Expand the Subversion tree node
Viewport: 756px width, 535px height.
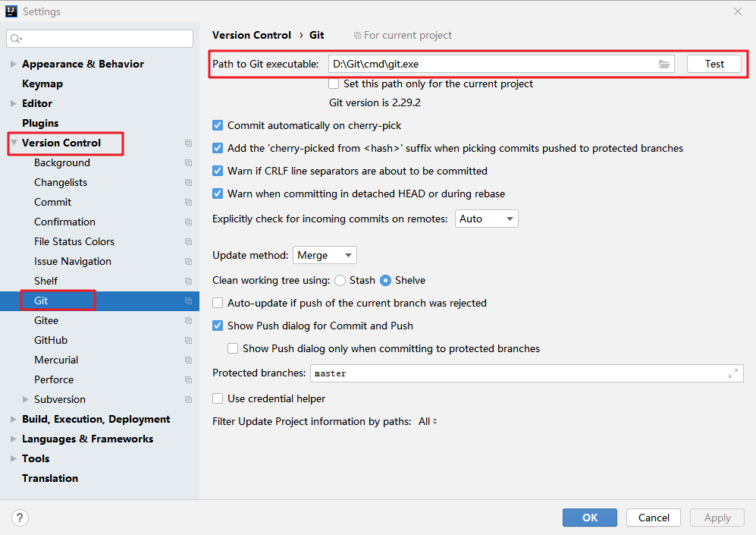tap(26, 400)
